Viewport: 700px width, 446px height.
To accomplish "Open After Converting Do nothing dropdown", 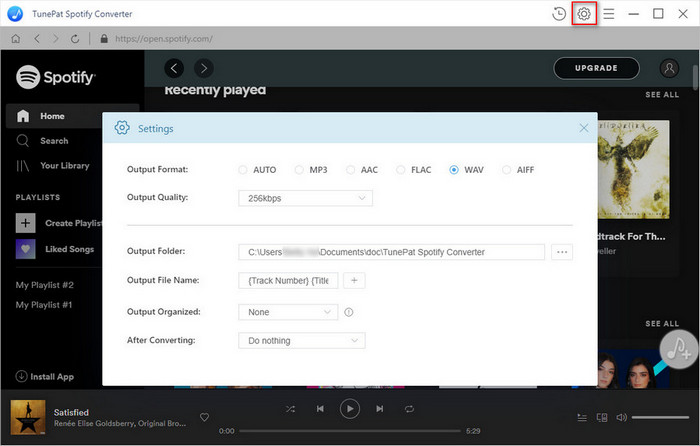I will 302,341.
